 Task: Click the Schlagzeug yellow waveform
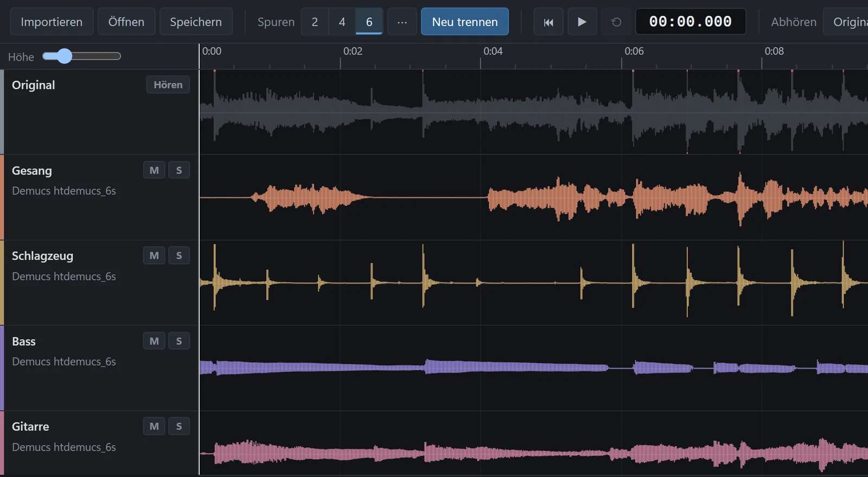coord(534,282)
